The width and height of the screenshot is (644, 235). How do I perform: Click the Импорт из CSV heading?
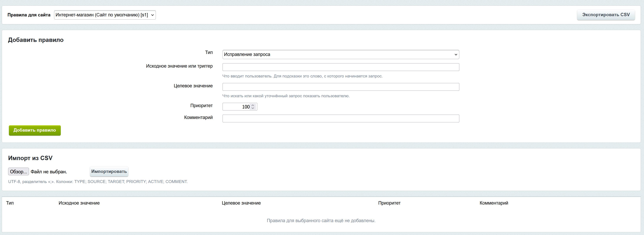point(30,158)
